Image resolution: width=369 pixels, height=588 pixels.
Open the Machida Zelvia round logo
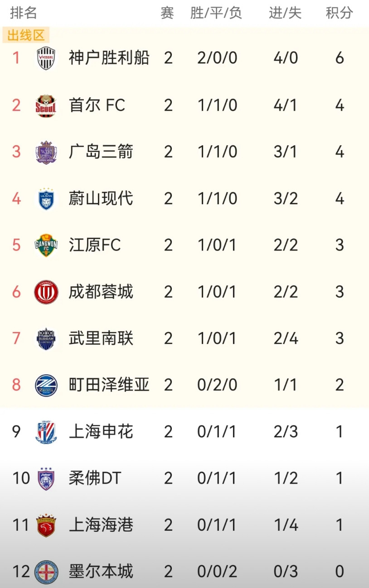pyautogui.click(x=46, y=385)
